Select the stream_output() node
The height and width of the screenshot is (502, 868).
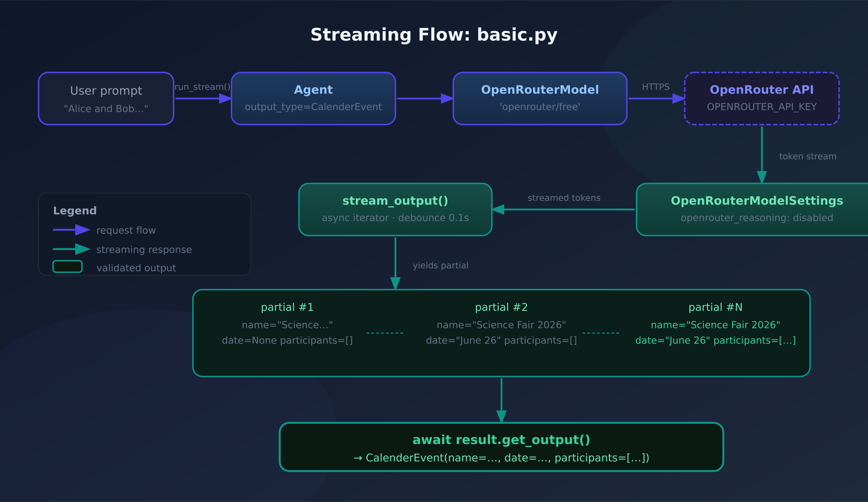tap(395, 210)
